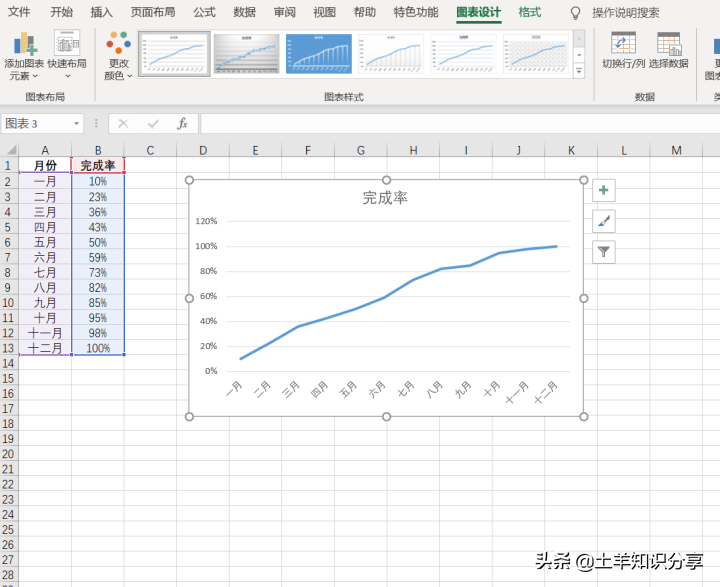Apply the blue background third chart style
Image resolution: width=720 pixels, height=587 pixels.
click(319, 54)
